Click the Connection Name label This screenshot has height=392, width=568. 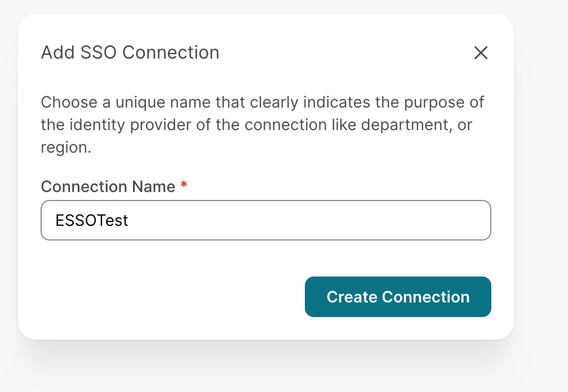[108, 186]
